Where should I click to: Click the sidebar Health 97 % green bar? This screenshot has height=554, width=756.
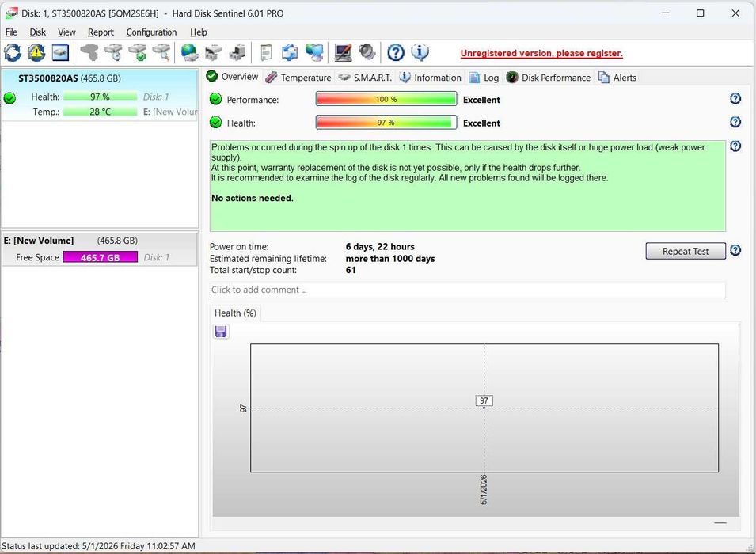pyautogui.click(x=101, y=97)
